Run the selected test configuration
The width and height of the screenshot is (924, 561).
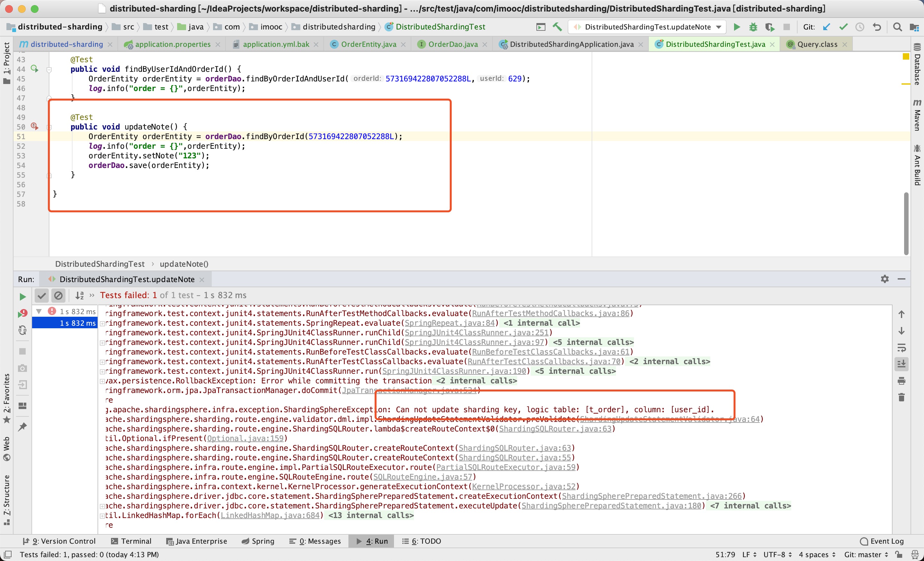pos(737,27)
